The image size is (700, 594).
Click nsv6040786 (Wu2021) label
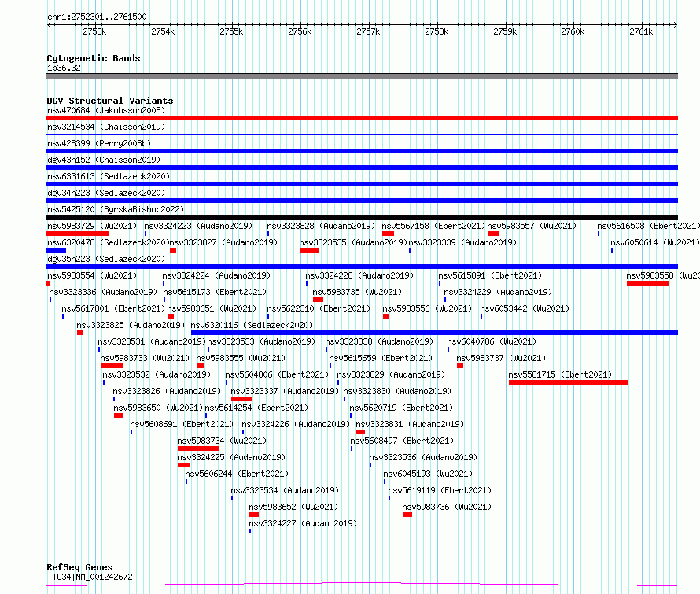492,341
